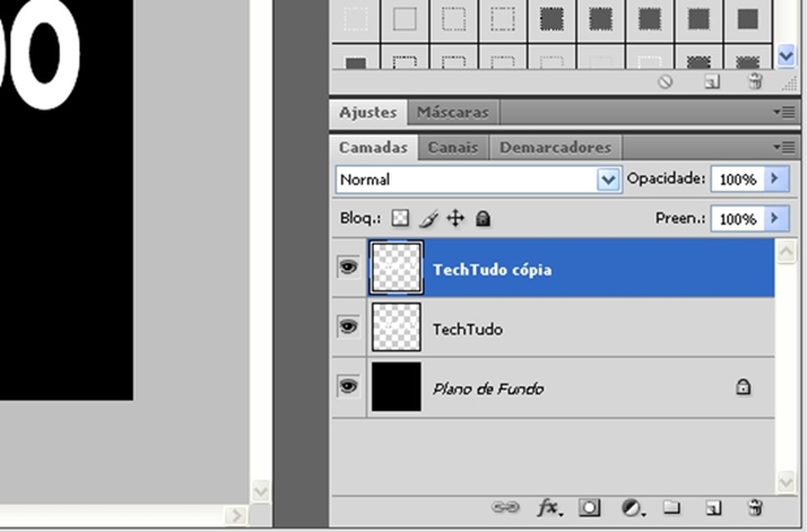The width and height of the screenshot is (807, 532).
Task: Apply the solid dark gray borderless style swatch
Action: 747,19
